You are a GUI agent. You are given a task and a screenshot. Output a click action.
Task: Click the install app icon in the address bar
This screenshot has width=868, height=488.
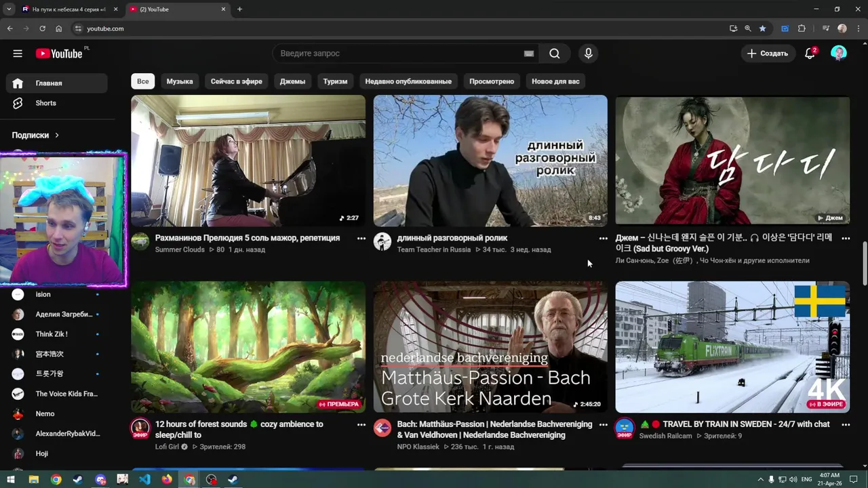click(733, 28)
